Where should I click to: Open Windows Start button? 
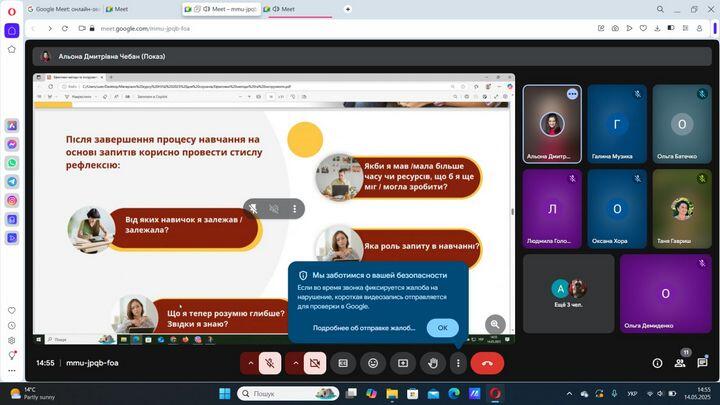tap(225, 394)
